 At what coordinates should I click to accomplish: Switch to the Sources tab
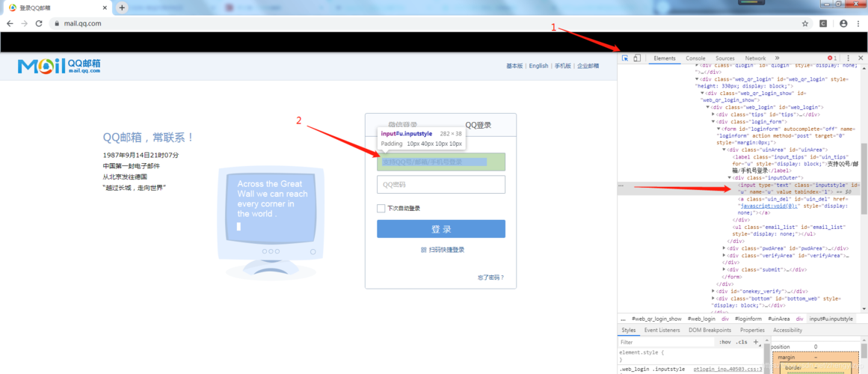tap(724, 58)
